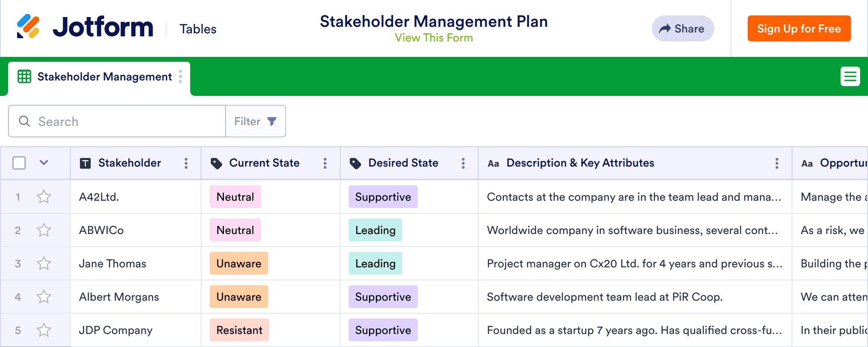Open the Filter dropdown
This screenshot has width=868, height=347.
[x=256, y=121]
